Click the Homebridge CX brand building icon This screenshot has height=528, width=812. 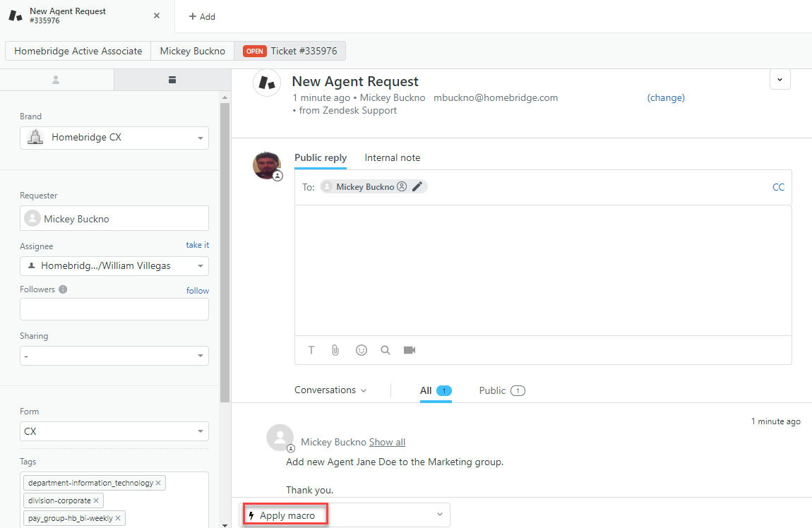tap(35, 138)
